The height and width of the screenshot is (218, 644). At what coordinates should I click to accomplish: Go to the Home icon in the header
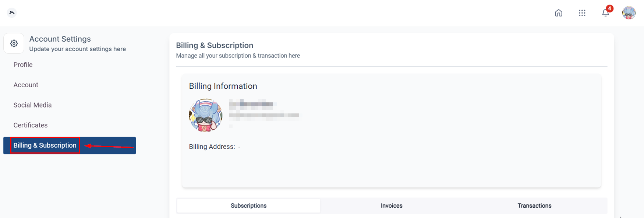558,13
